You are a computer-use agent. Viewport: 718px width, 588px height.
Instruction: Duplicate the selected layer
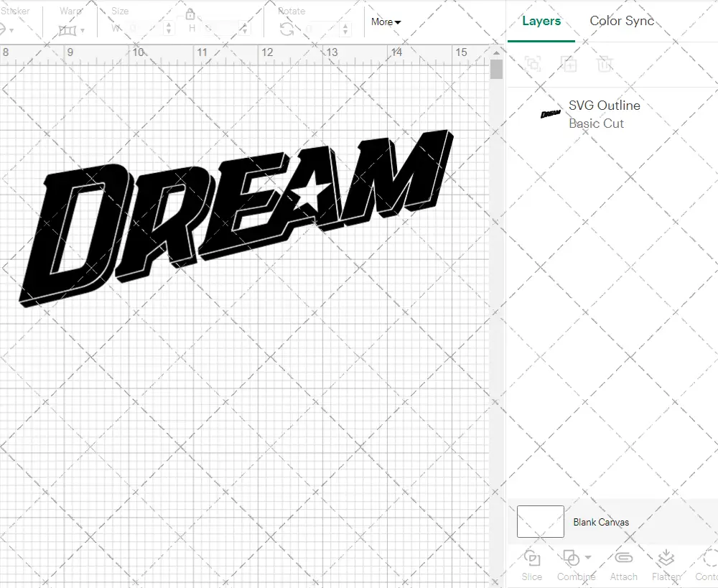coord(569,64)
